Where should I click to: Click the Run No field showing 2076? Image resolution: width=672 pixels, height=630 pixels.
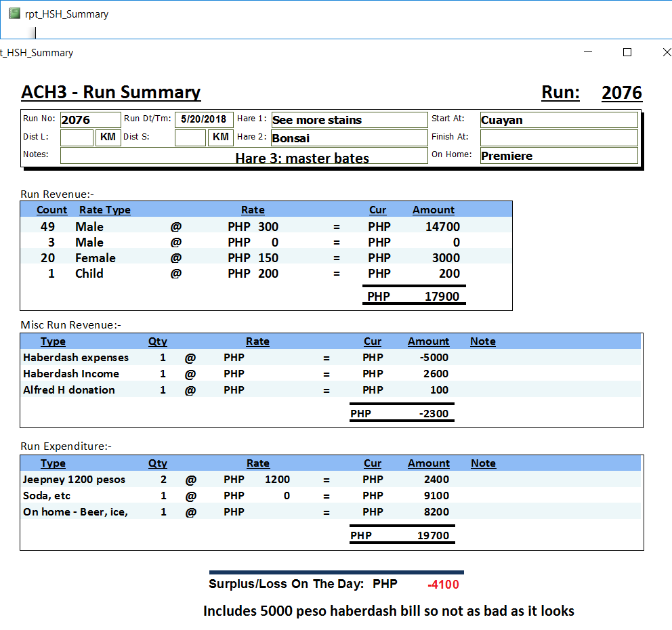(89, 120)
